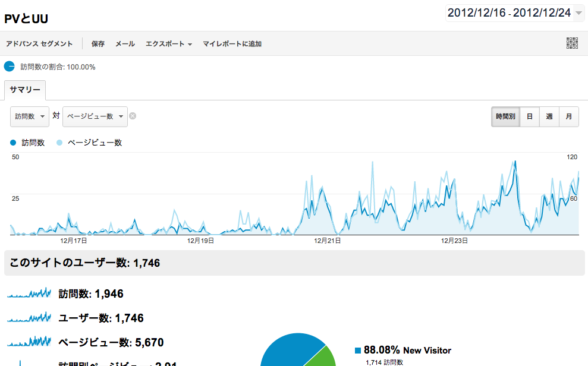The height and width of the screenshot is (366, 588).
Task: Click the 88.08% New Visitor label
Action: point(407,351)
